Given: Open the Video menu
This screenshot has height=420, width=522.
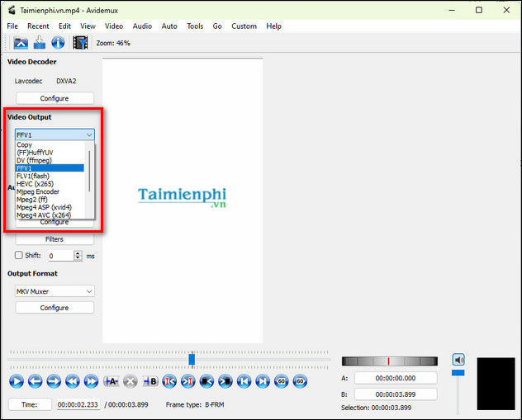Looking at the screenshot, I should coord(114,26).
